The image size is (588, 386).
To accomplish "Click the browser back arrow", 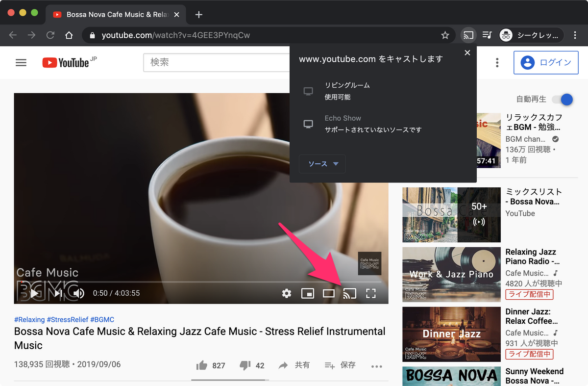I will coord(13,35).
